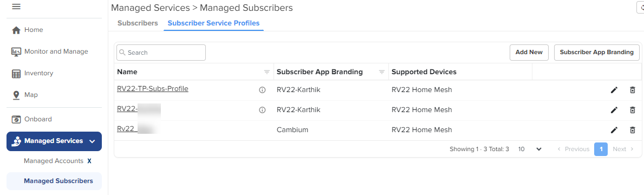This screenshot has width=644, height=195.
Task: Collapse the Managed Services menu chevron
Action: (x=92, y=141)
